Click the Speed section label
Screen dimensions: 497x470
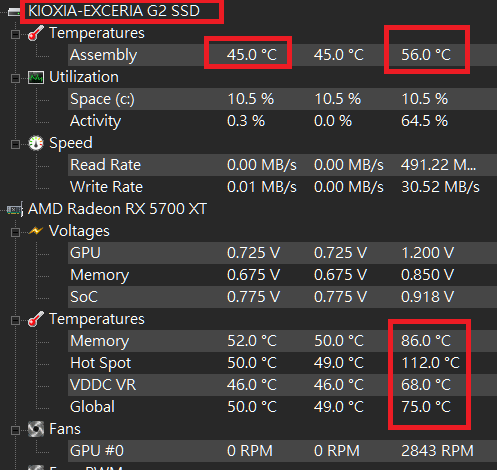click(x=71, y=143)
